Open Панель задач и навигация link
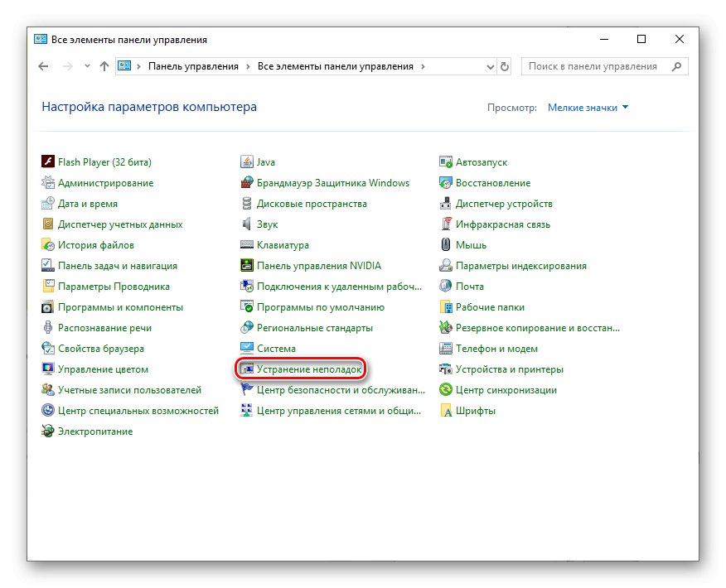This screenshot has height=588, width=726. tap(118, 266)
